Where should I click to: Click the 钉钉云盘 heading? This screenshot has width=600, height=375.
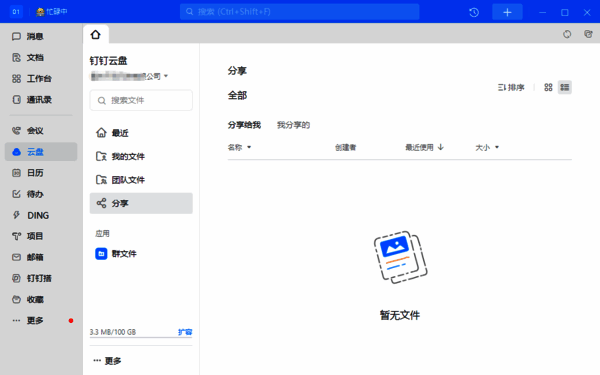[108, 60]
